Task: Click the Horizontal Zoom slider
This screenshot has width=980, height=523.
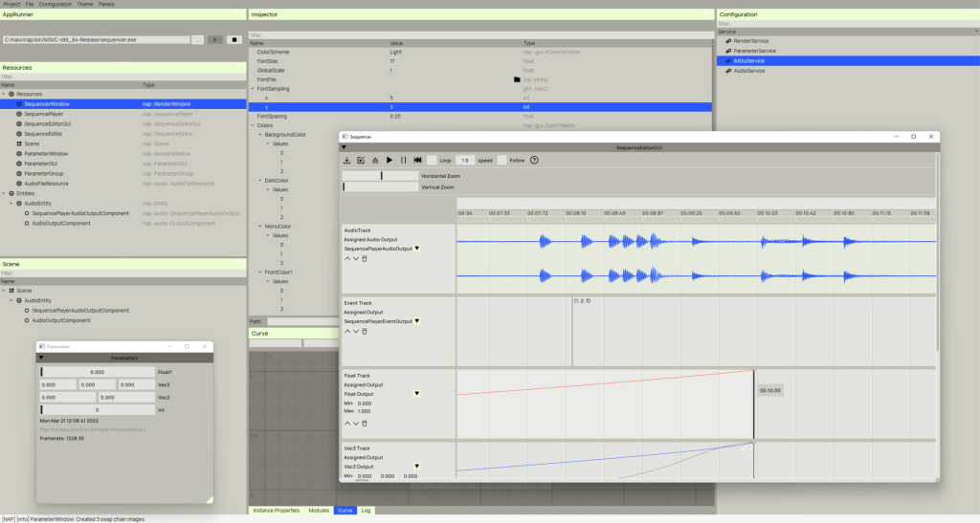Action: tap(380, 176)
